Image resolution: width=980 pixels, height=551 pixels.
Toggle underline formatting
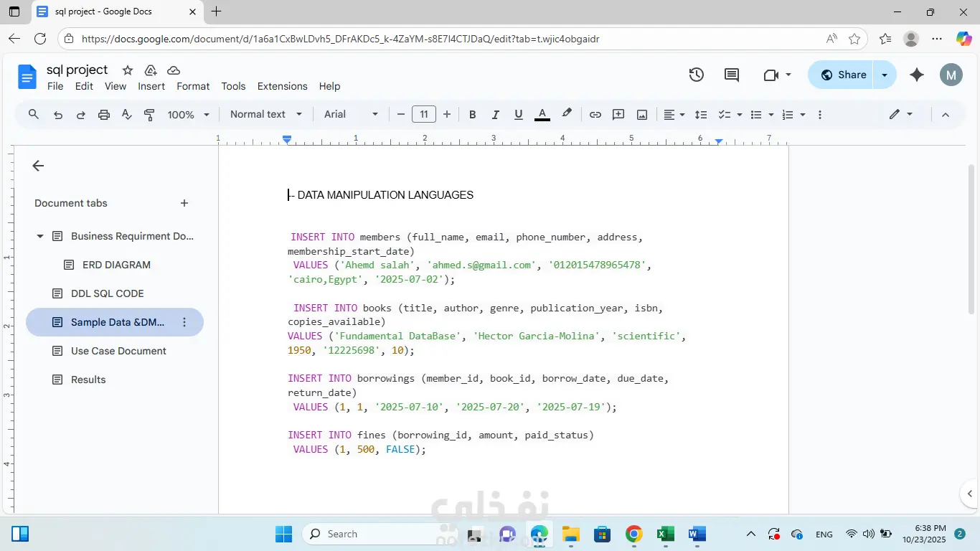(519, 115)
